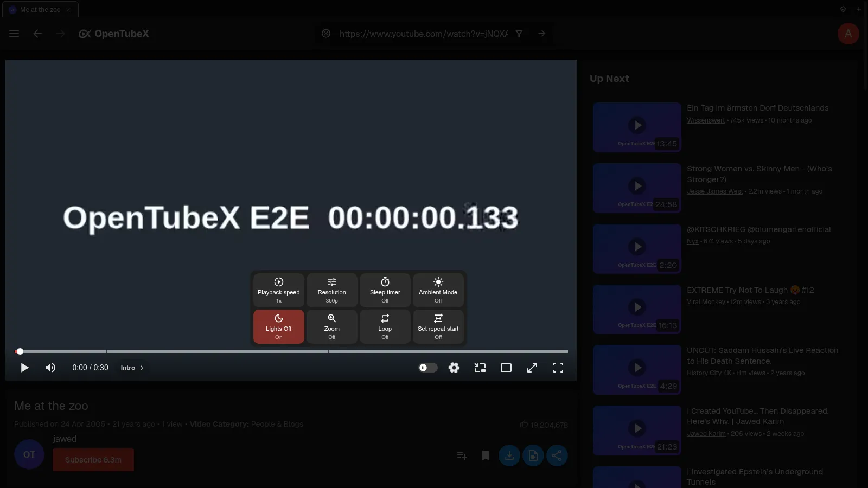Open Jawed Karim channel link
Image resolution: width=868 pixels, height=488 pixels.
click(706, 434)
